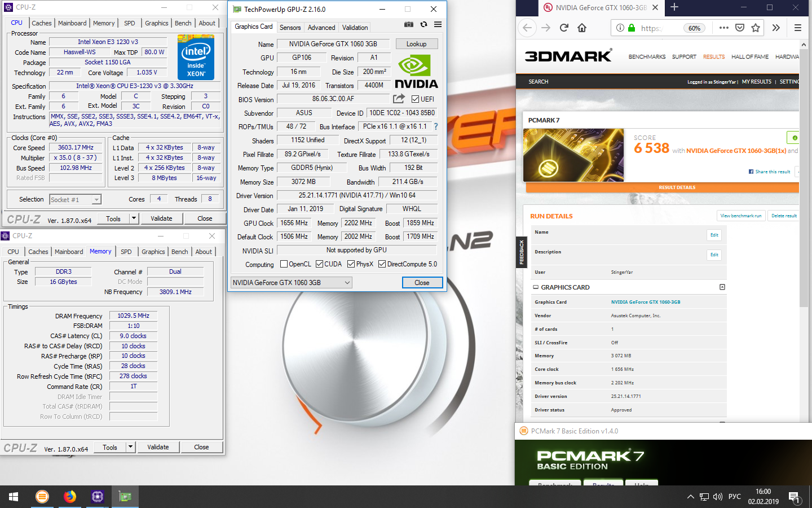Click the Lookup button in GPU-Z

pos(416,44)
